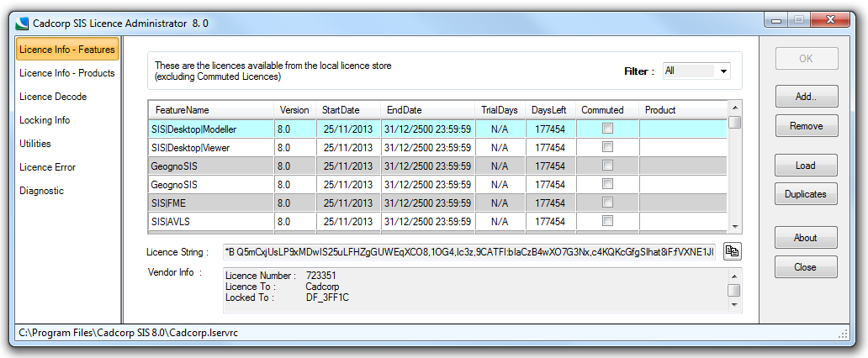Switch to Licence Info - Products
Image resolution: width=868 pixels, height=358 pixels.
point(67,73)
